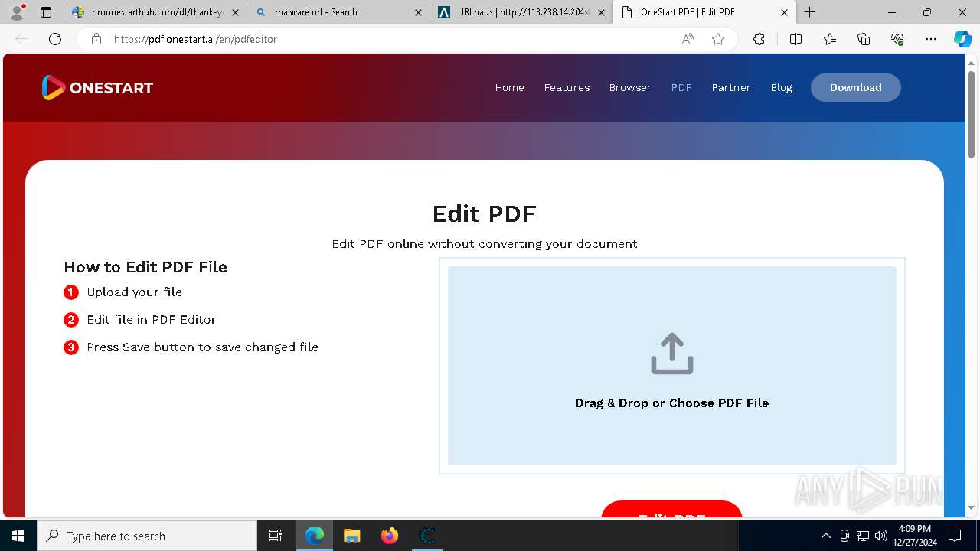View site information with the lock icon
Image resolution: width=980 pixels, height=551 pixels.
pos(96,39)
